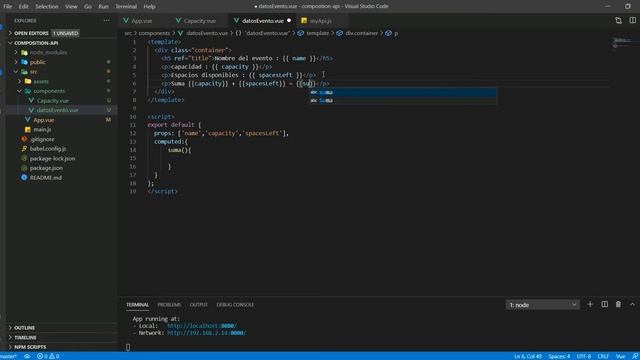Click the unsaved dot on datosEvento.vue tab

(289, 20)
